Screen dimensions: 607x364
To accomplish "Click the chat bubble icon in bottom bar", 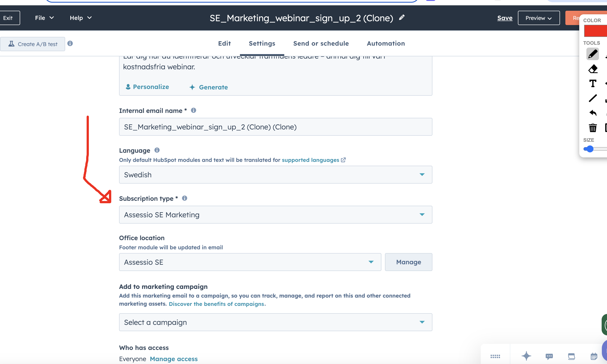I will tap(549, 356).
